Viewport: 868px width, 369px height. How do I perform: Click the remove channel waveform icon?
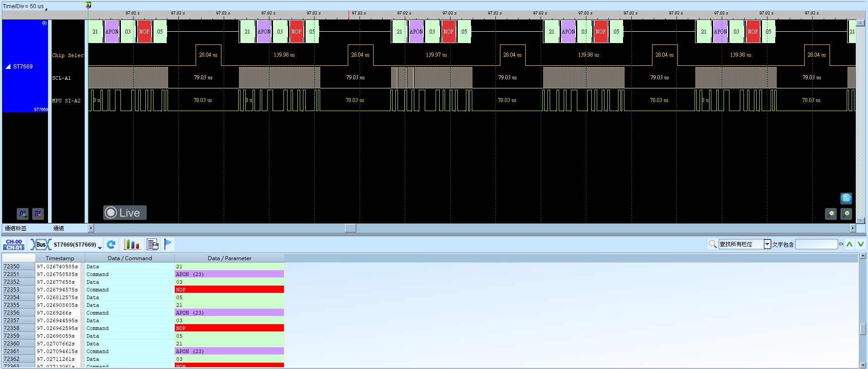[x=38, y=214]
